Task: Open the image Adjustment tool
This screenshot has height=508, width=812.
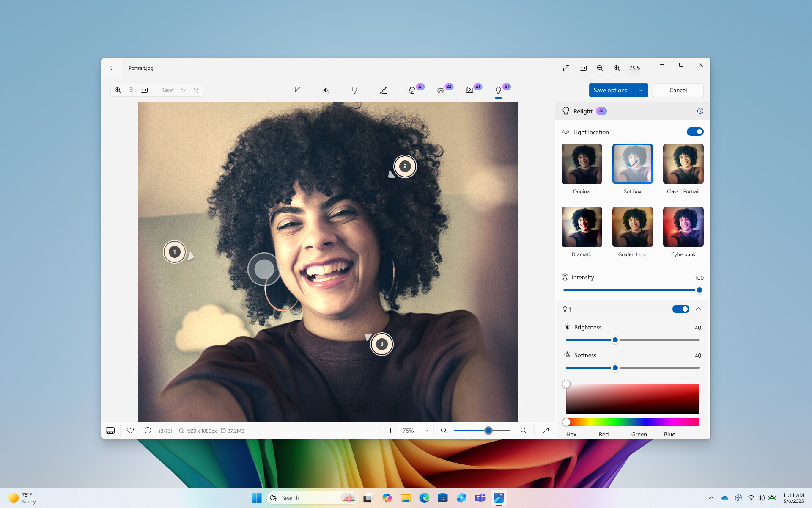Action: click(326, 90)
